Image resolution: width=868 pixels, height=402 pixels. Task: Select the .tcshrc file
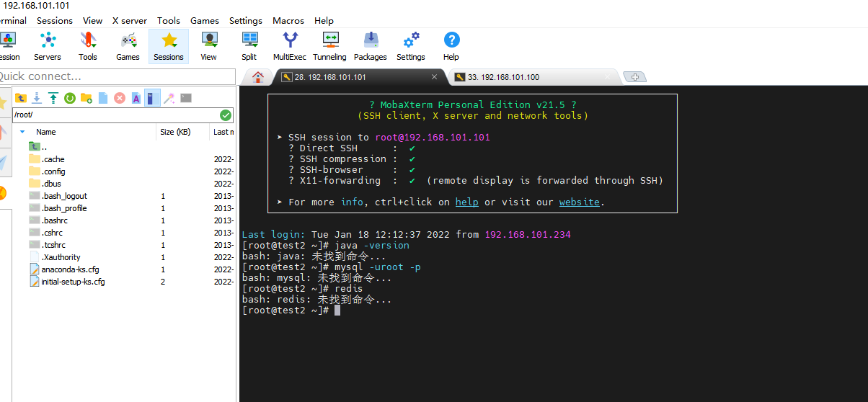click(47, 245)
